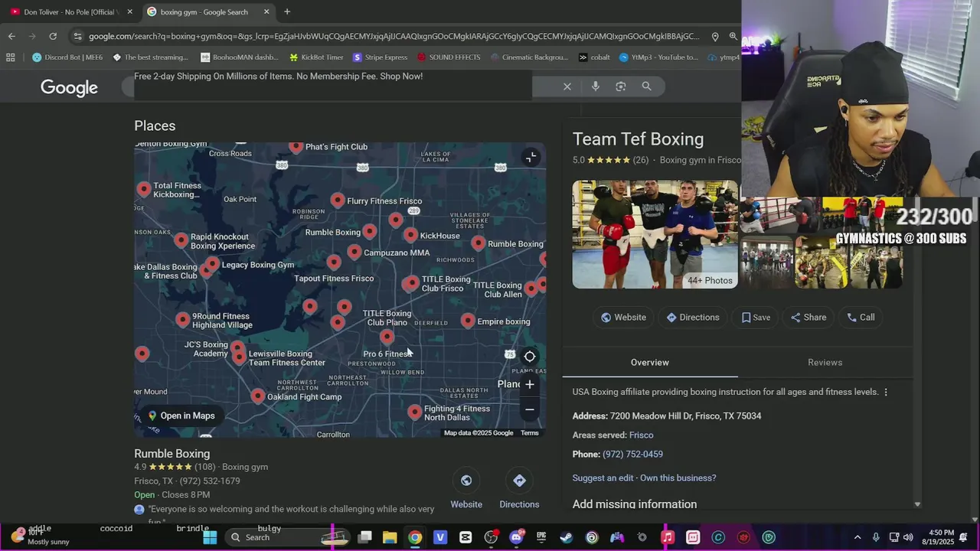This screenshot has width=980, height=551.
Task: Switch to Don Toliver No Pole tab
Action: [70, 11]
